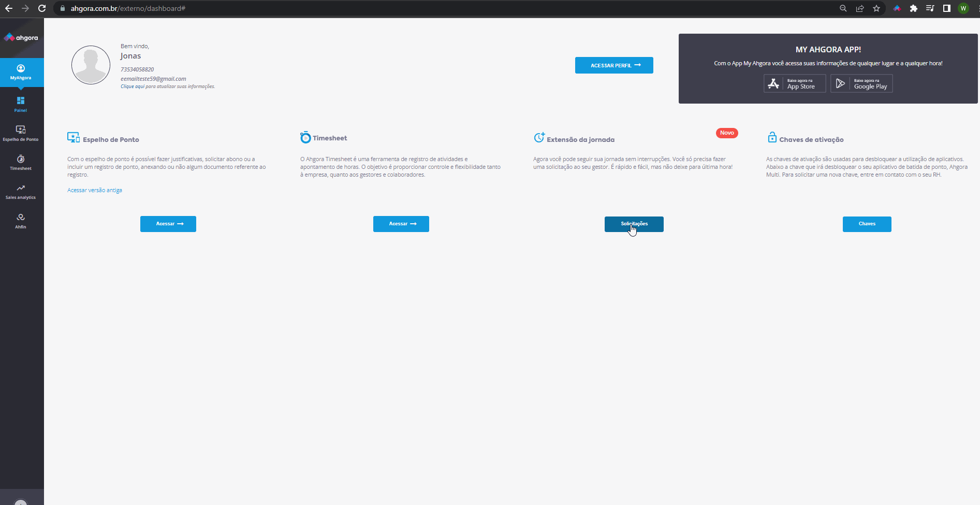This screenshot has height=505, width=980.
Task: Open the Chrome profile W avatar
Action: click(963, 8)
